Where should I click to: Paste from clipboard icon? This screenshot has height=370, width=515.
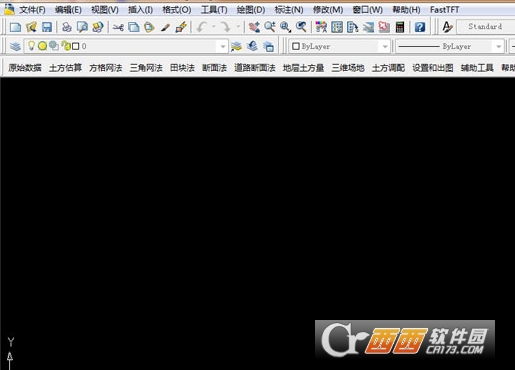(149, 27)
